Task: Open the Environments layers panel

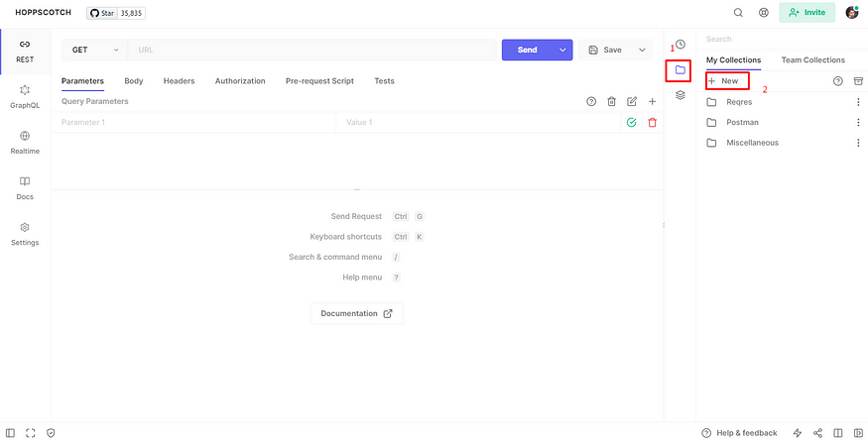Action: click(x=681, y=95)
